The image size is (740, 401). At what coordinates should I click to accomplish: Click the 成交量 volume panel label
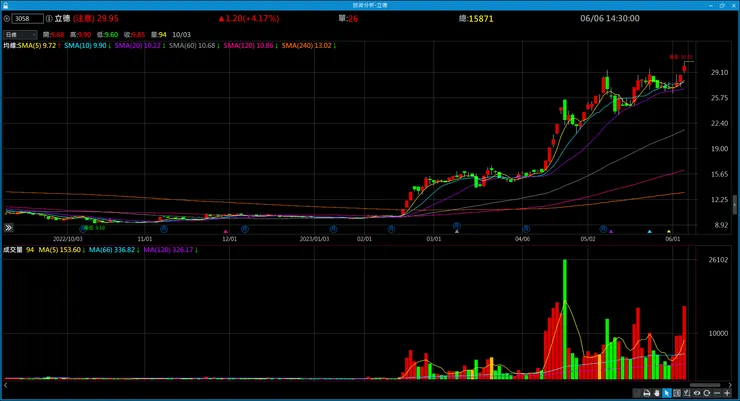click(x=13, y=250)
